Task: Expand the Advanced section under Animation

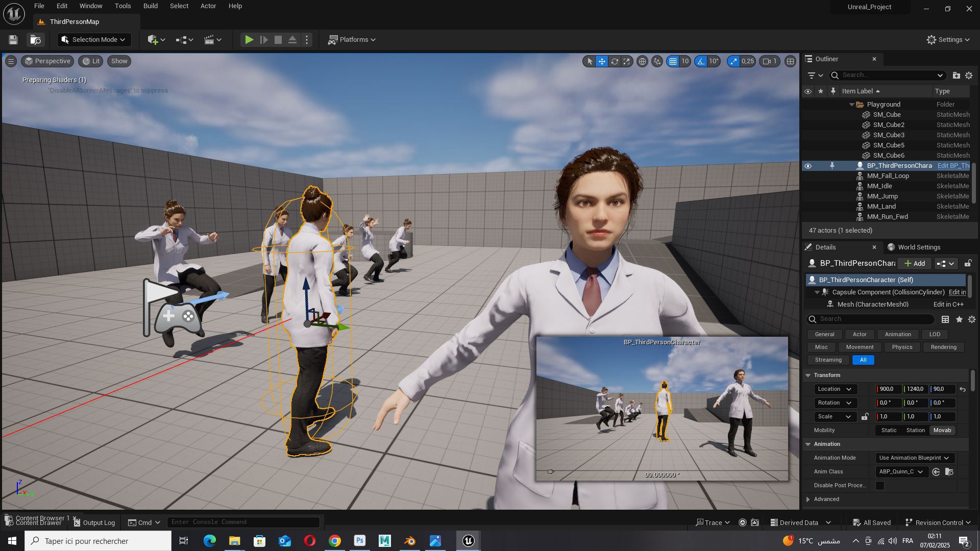Action: coord(808,499)
